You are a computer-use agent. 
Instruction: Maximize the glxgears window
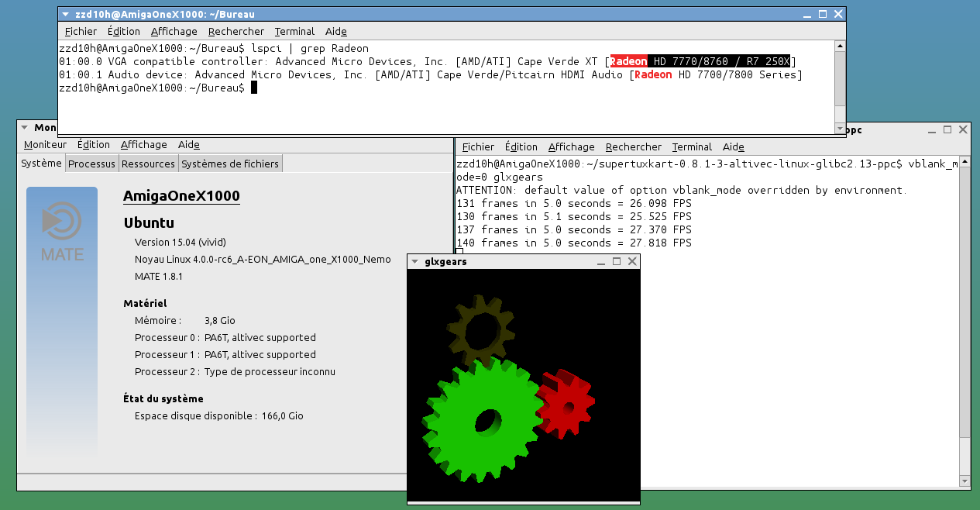[x=617, y=262]
